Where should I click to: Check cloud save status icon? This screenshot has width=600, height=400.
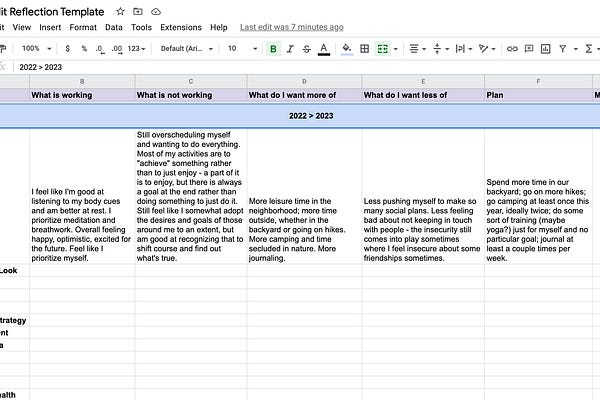tap(156, 12)
